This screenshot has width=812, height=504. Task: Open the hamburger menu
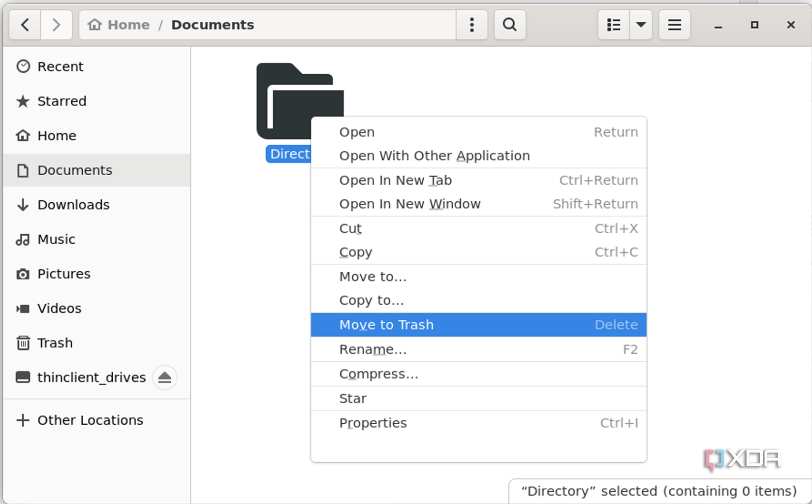pyautogui.click(x=674, y=25)
